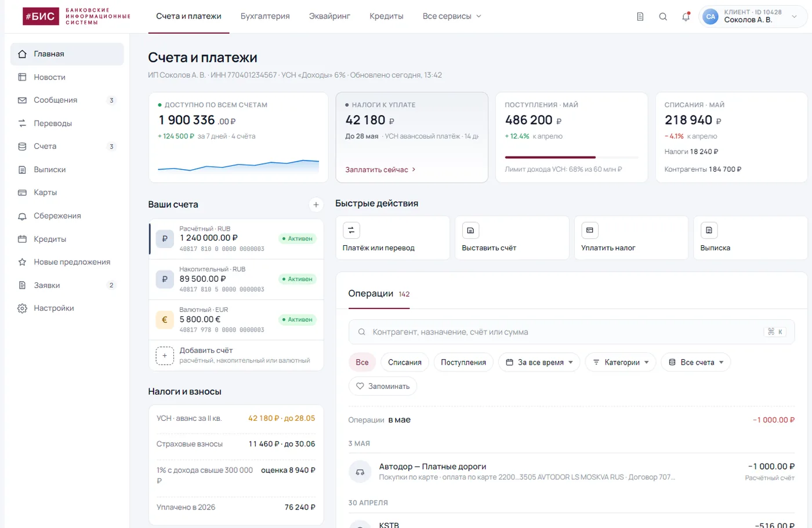Viewport: 812px width, 528px height.
Task: Open Заявки in the sidebar
Action: pyautogui.click(x=67, y=285)
